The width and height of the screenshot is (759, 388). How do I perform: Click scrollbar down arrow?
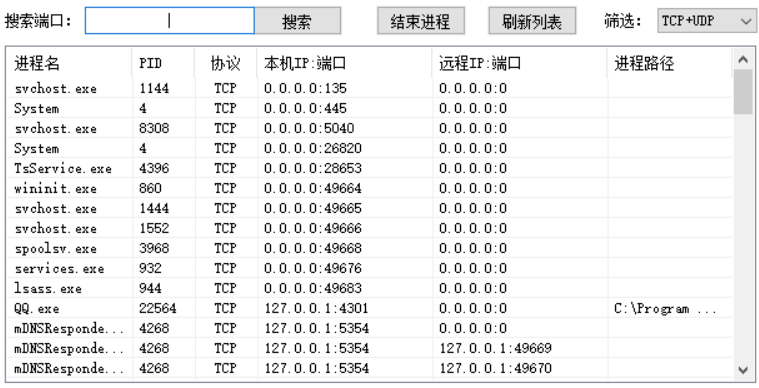743,370
